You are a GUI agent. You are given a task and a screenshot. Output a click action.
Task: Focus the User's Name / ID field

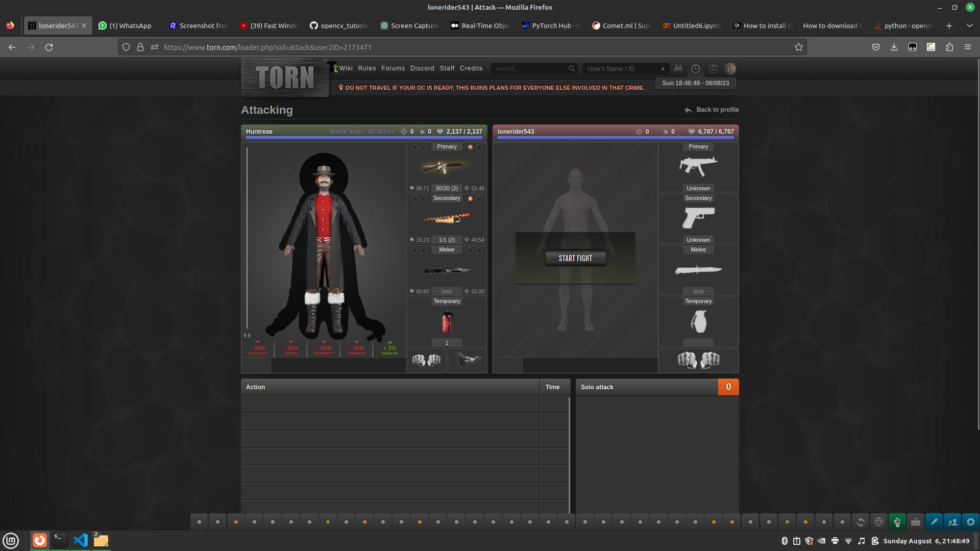[x=621, y=68]
